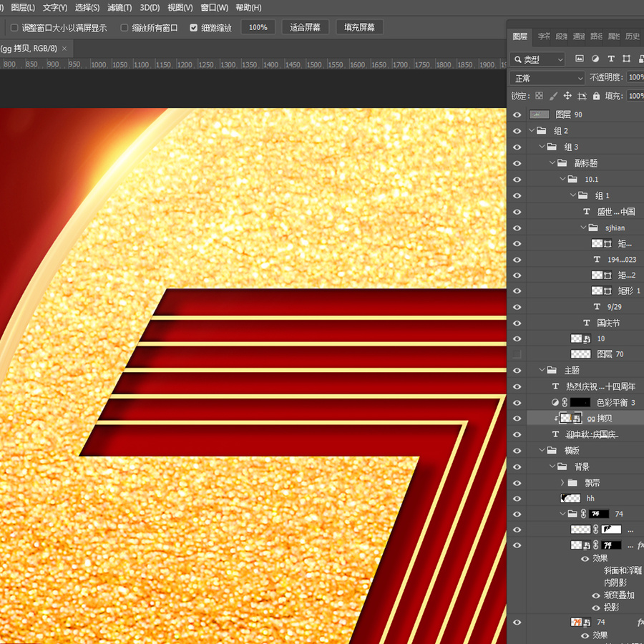Select the 图层 90 layer thumbnail
Screen dimensions: 644x644
pos(540,114)
